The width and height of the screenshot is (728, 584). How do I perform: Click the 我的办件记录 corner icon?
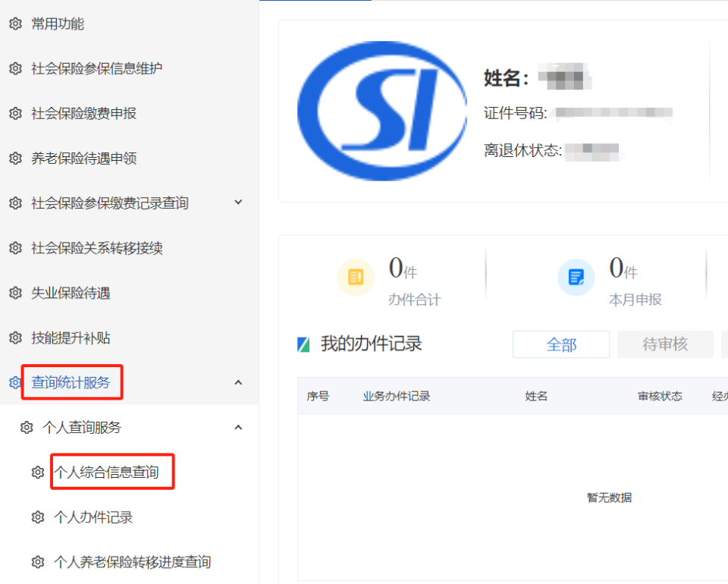(x=303, y=344)
